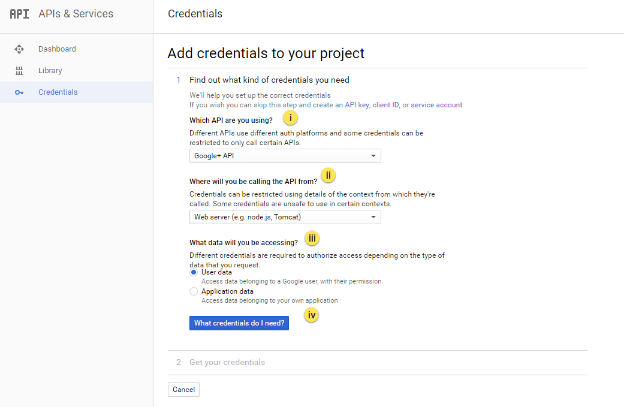Screen dimensions: 624x408
Task: Click the API logo icon
Action: (x=19, y=14)
